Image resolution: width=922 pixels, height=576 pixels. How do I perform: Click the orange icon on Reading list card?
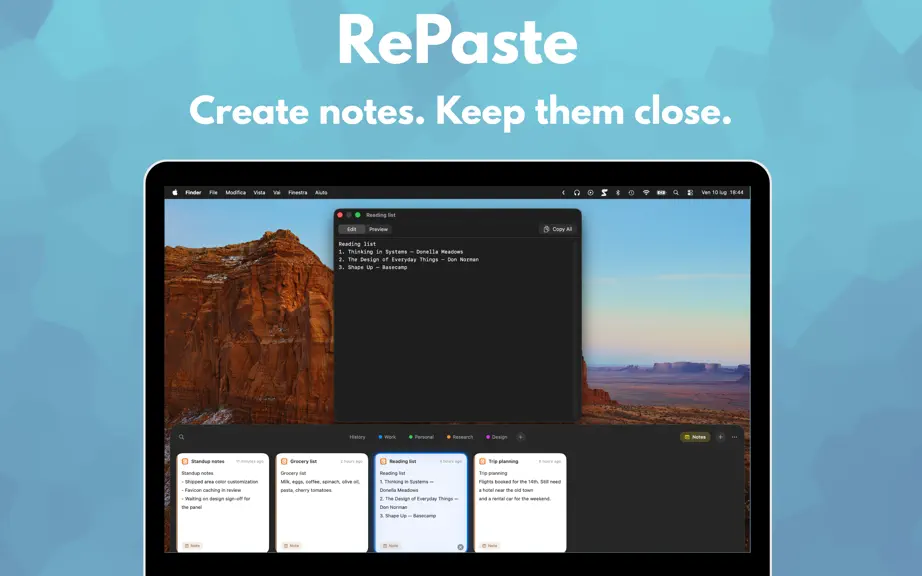[x=383, y=461]
